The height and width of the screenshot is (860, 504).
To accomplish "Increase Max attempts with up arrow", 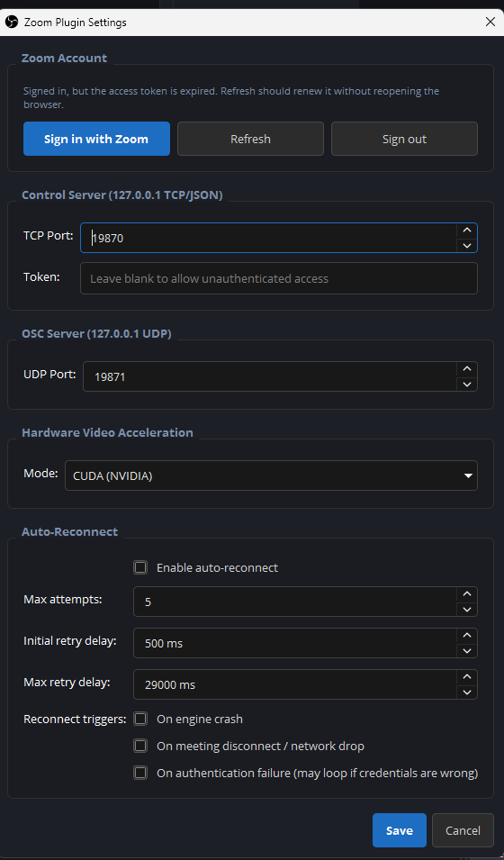I will [467, 594].
